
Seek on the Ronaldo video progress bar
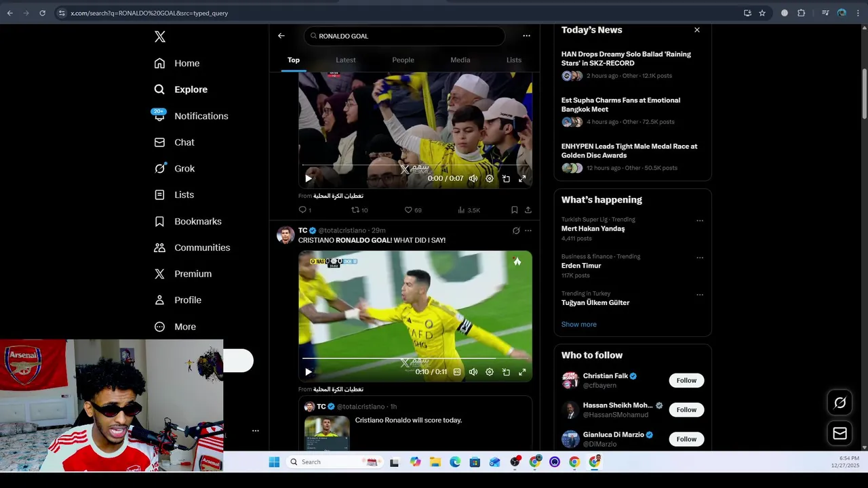click(x=415, y=358)
